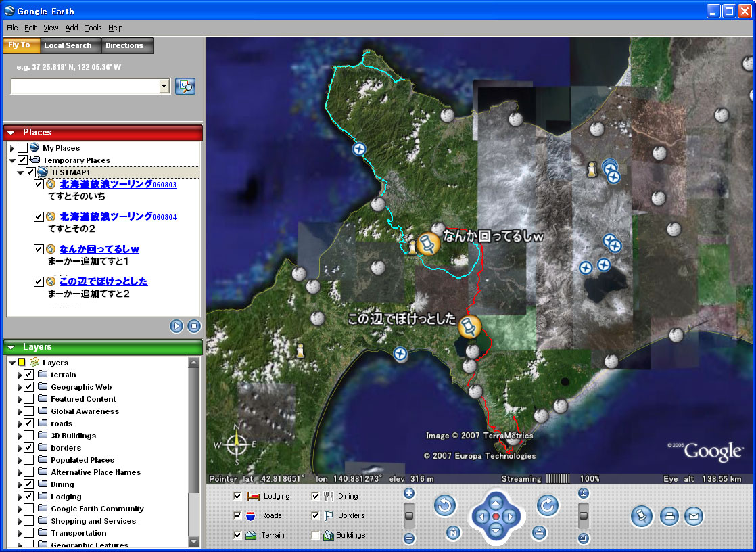Toggle the My Places checkbox
Image resolution: width=756 pixels, height=552 pixels.
(x=22, y=147)
